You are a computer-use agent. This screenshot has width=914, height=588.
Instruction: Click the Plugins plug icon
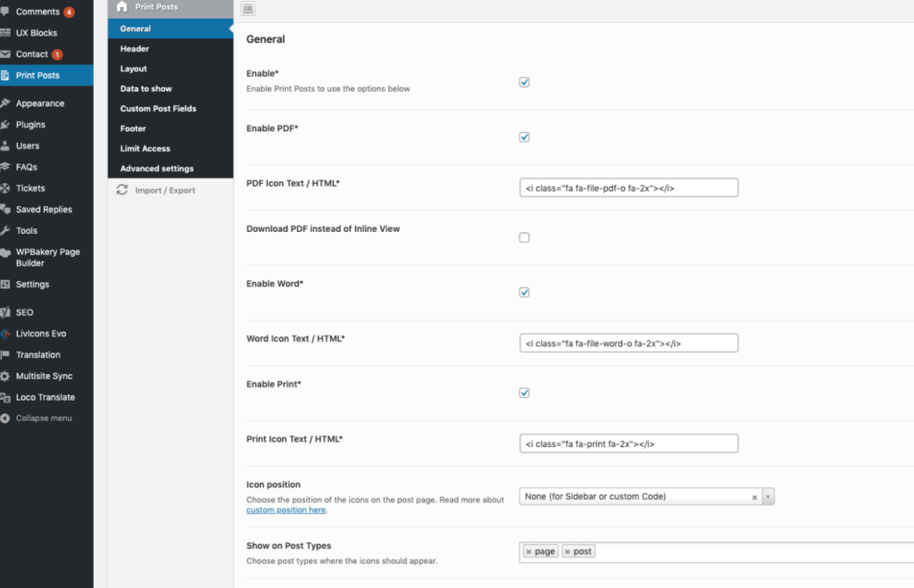6,125
